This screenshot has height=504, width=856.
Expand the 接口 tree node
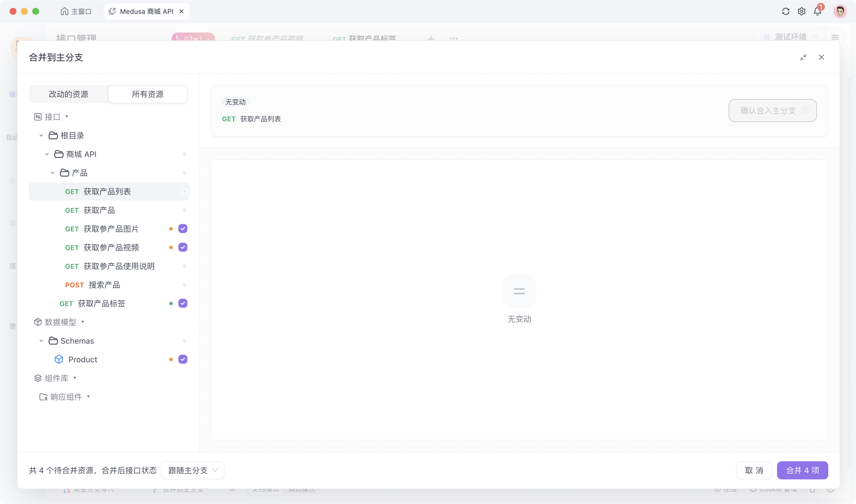(x=68, y=117)
